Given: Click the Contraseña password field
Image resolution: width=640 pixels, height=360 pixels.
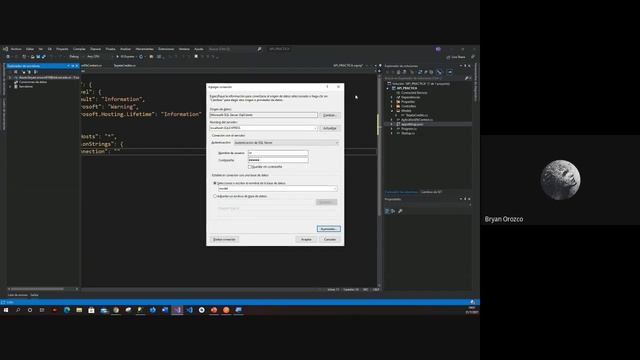Looking at the screenshot, I should point(278,160).
